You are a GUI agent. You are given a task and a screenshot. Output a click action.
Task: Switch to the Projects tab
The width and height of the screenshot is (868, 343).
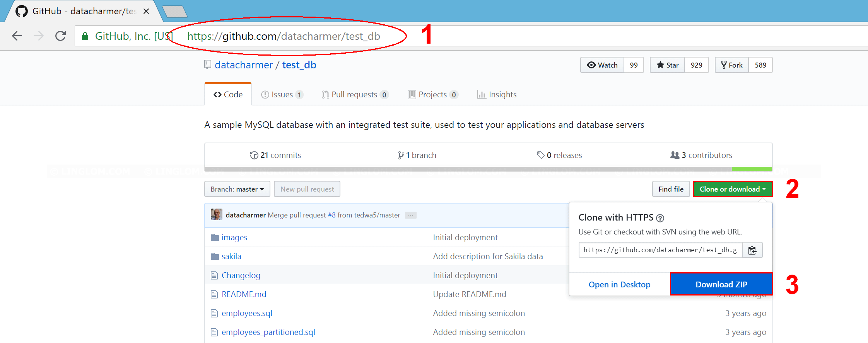click(433, 95)
